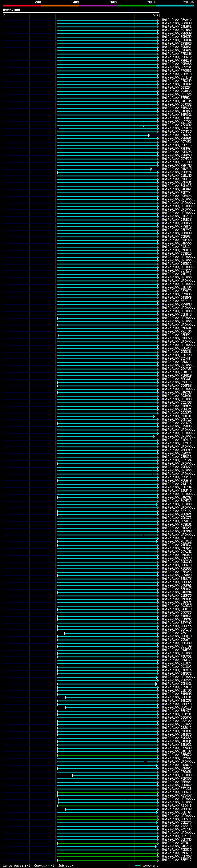Click the UniRef100_Q2HVI3 hit label
197x868 pixels.
177,74
